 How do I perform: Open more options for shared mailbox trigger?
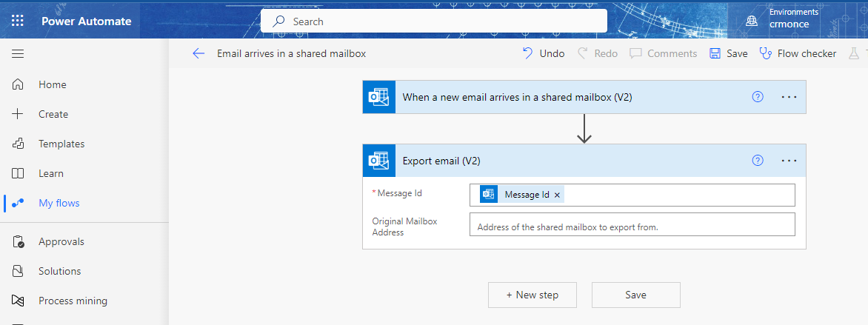pyautogui.click(x=789, y=97)
